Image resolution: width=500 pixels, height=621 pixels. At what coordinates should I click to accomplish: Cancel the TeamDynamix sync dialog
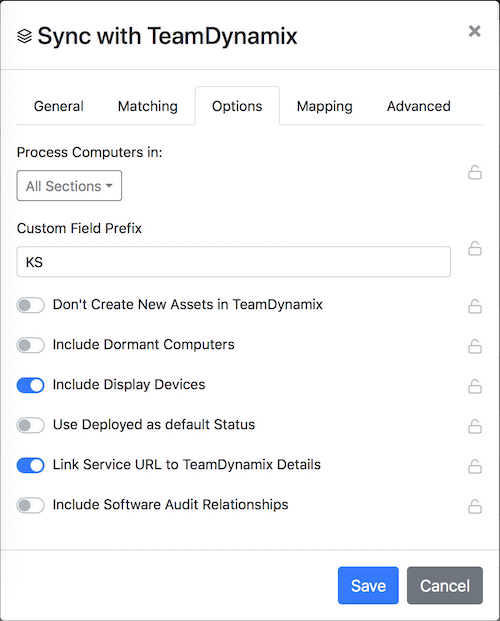point(445,585)
